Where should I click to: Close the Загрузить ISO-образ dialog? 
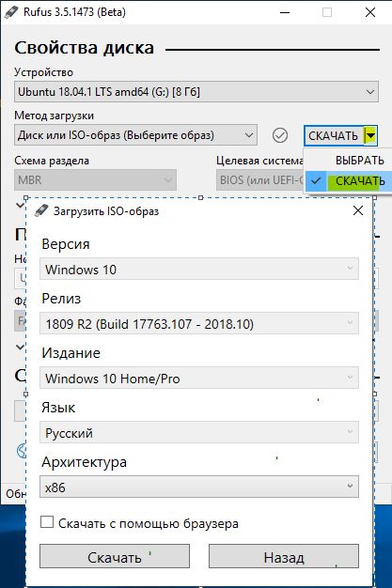pyautogui.click(x=358, y=210)
